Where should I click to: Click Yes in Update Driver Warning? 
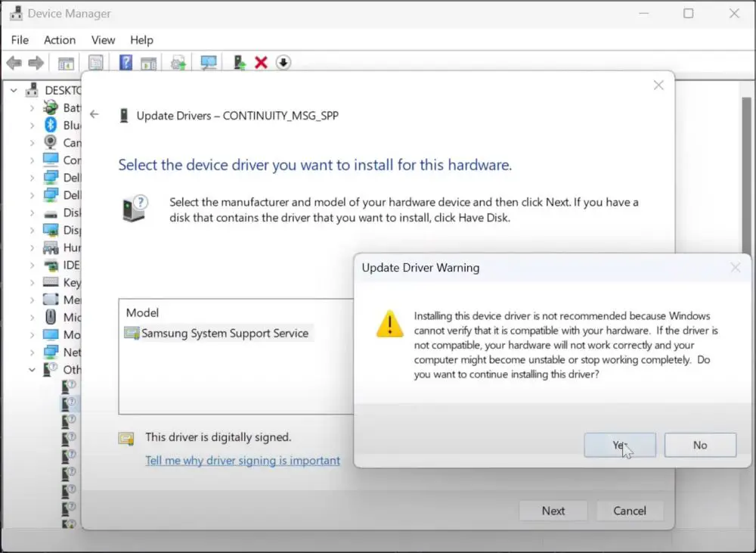click(x=620, y=445)
